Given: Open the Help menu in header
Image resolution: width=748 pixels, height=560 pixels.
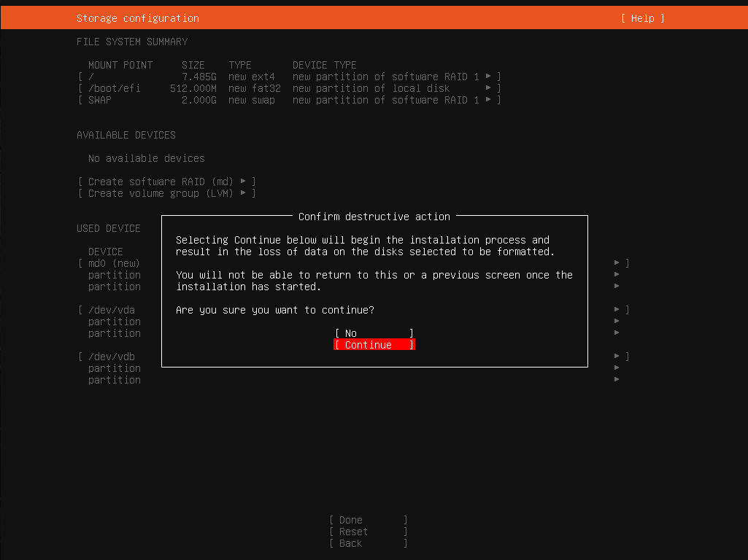Looking at the screenshot, I should [x=642, y=18].
